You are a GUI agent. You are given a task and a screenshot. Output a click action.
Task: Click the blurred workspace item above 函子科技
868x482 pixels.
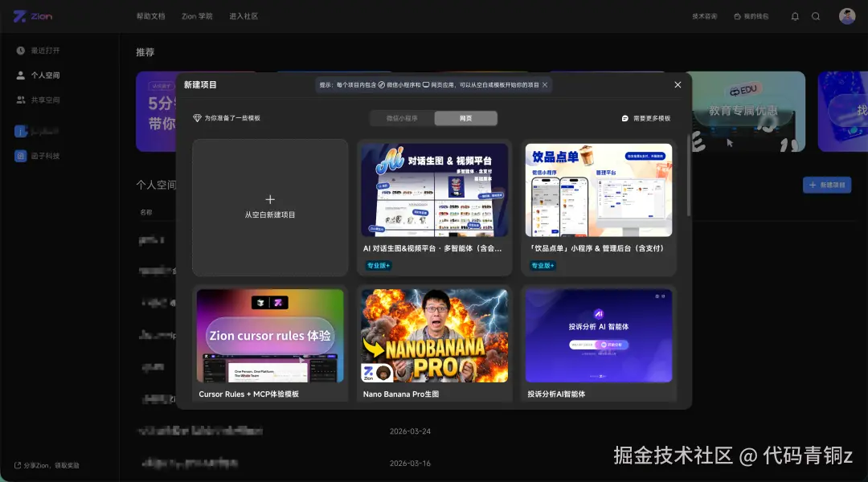(36, 131)
